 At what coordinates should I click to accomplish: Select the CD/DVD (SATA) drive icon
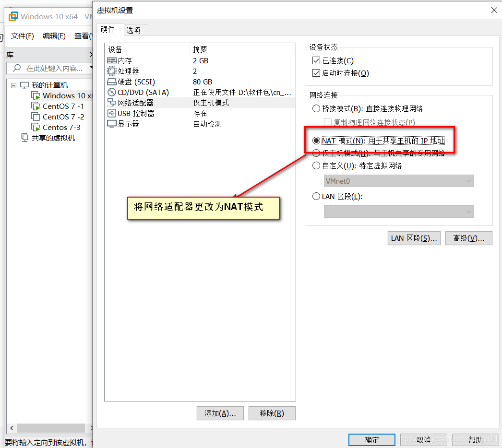[x=112, y=92]
